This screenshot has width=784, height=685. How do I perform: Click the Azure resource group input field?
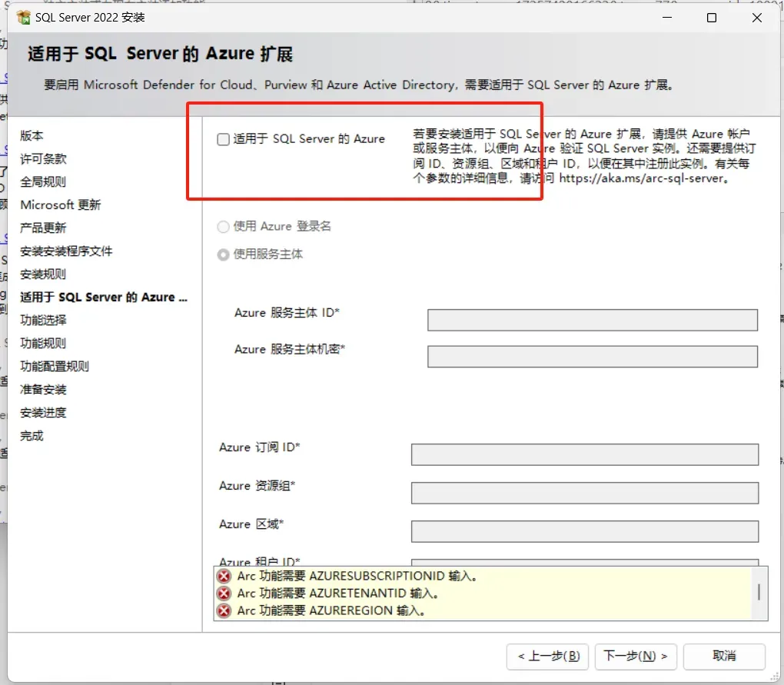[x=584, y=493]
